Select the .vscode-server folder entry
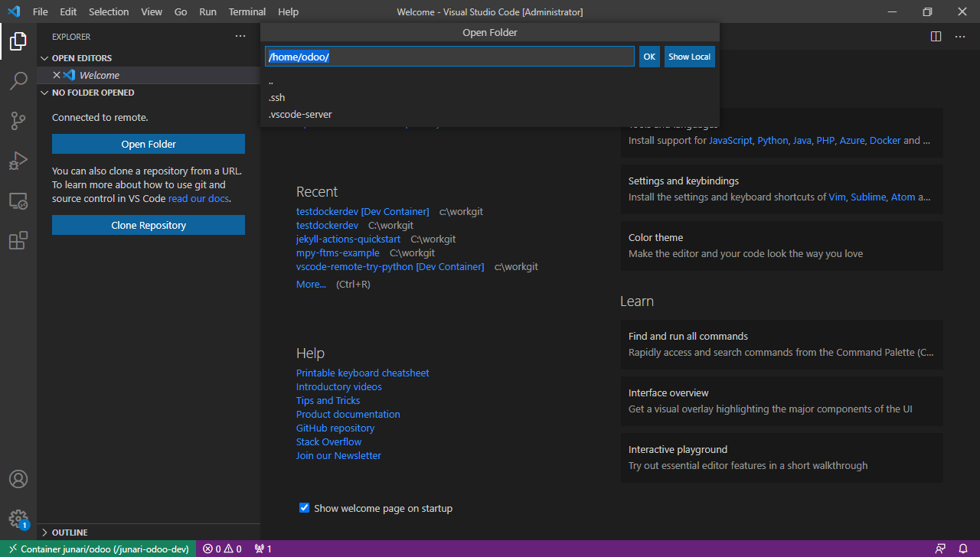This screenshot has height=557, width=980. pyautogui.click(x=490, y=115)
